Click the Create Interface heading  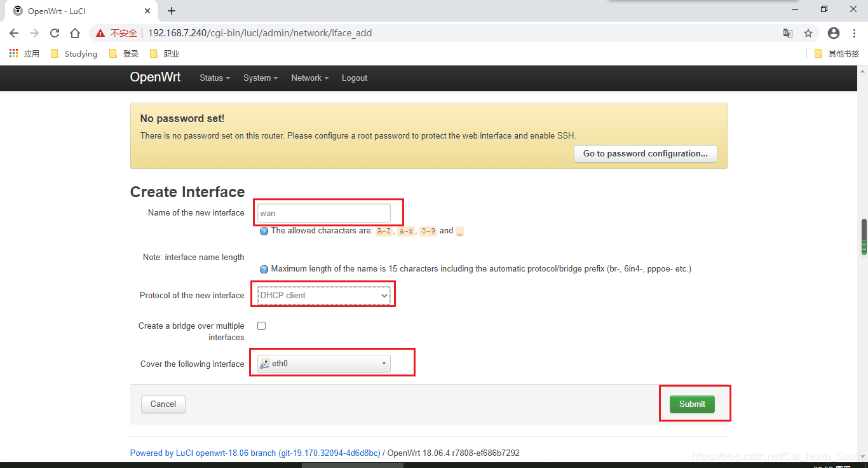point(187,192)
